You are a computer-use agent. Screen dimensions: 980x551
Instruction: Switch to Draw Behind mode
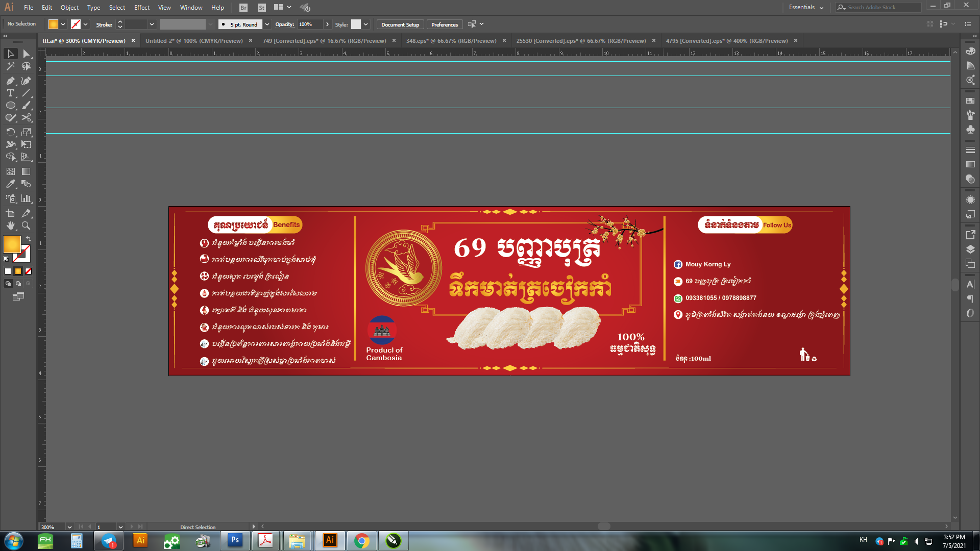coord(18,284)
